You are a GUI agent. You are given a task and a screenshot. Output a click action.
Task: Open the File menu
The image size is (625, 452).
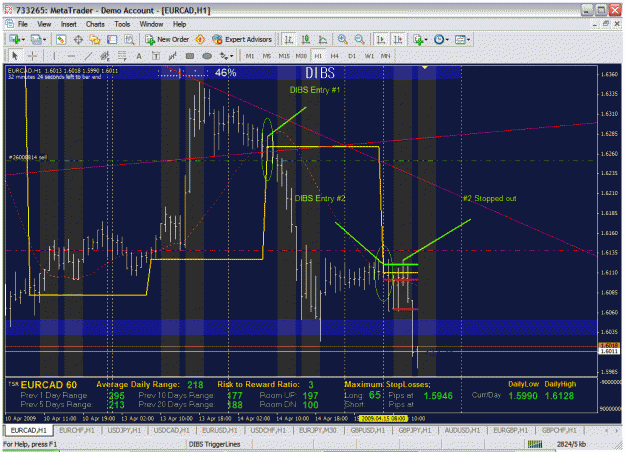(x=22, y=24)
